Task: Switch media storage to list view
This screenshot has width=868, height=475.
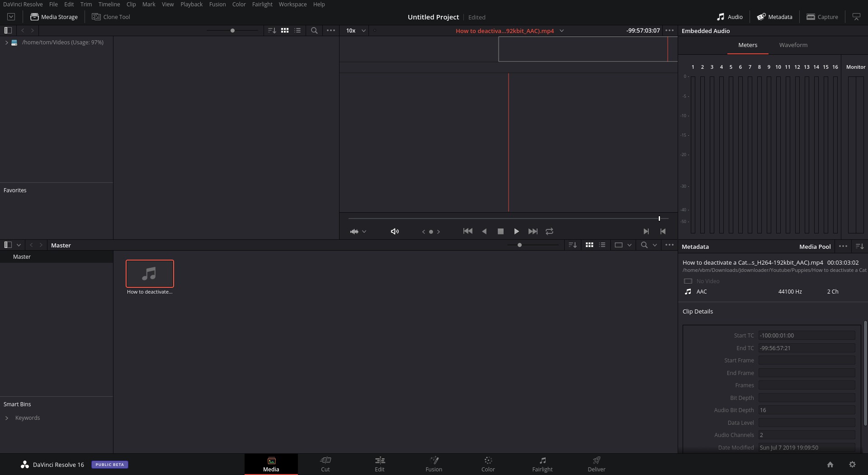Action: click(x=297, y=30)
